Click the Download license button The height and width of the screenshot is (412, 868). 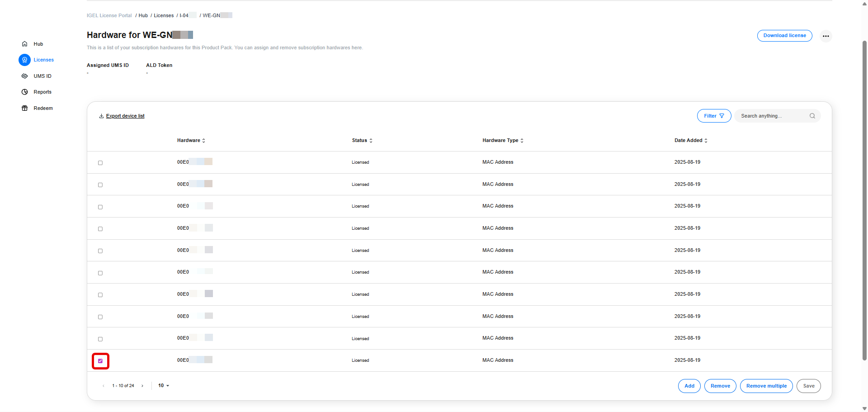pos(784,36)
